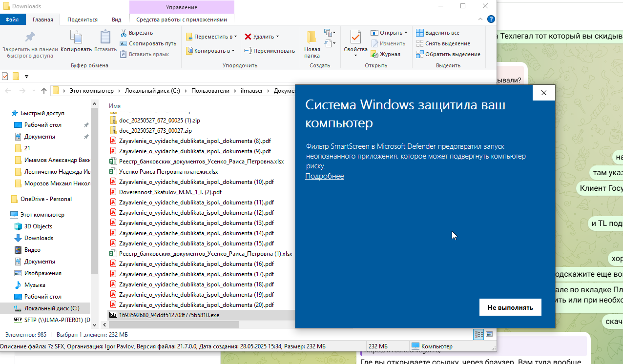Create a new folder via Новая папка
The image size is (623, 364).
312,44
